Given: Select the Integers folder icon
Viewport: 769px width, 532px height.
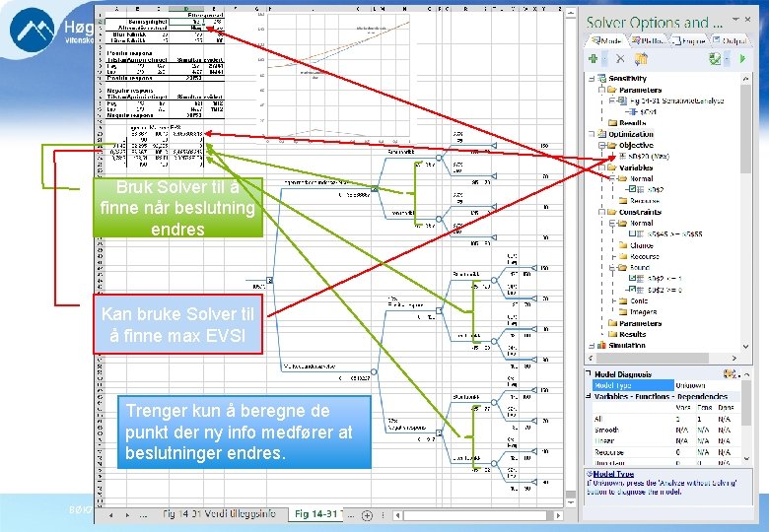Looking at the screenshot, I should click(623, 312).
